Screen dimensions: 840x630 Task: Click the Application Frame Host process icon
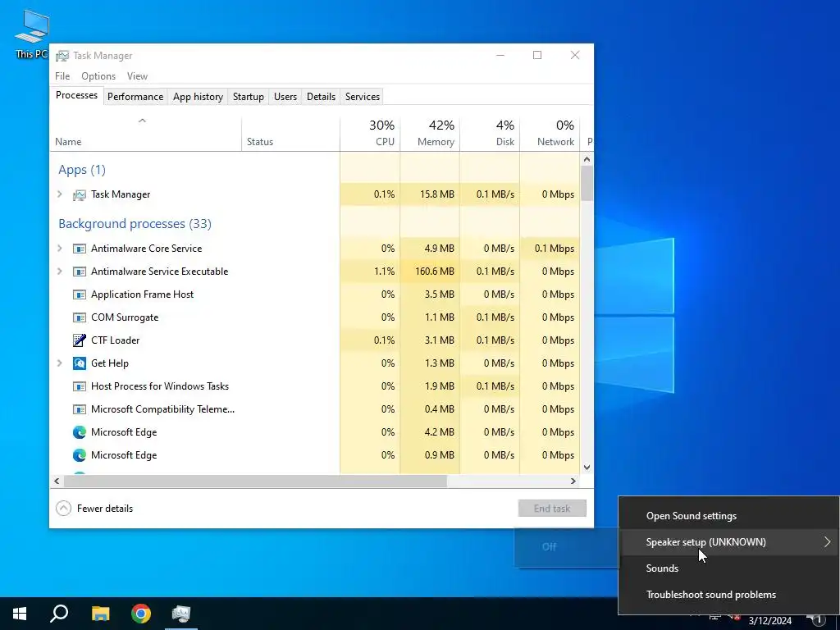point(80,294)
